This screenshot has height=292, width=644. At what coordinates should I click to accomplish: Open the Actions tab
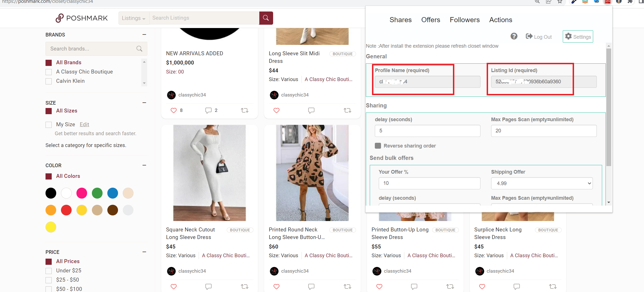point(501,20)
